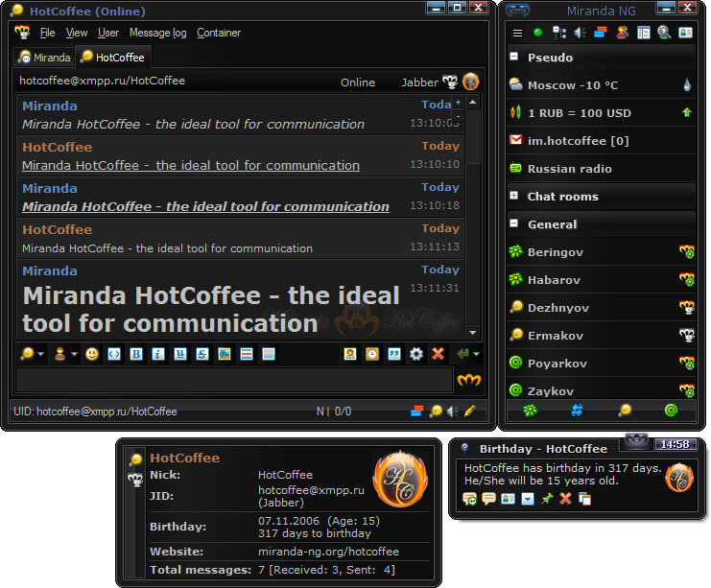711x588 pixels.
Task: Expand the Chat rooms group
Action: tap(513, 196)
